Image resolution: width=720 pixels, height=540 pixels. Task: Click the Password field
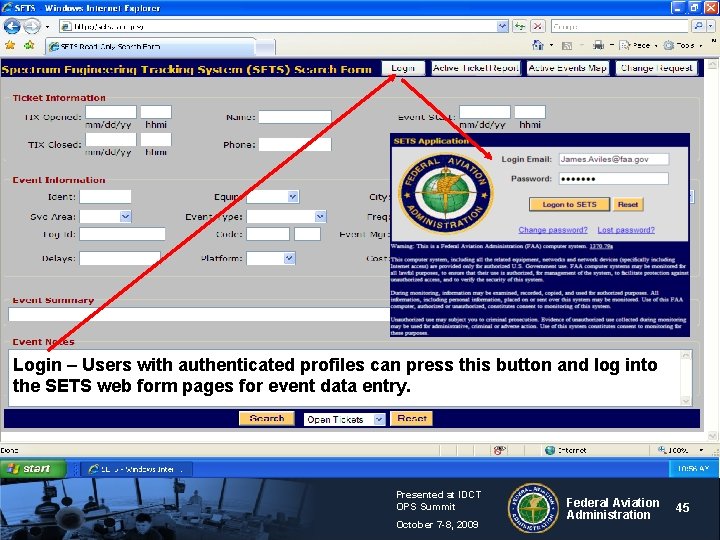click(613, 179)
